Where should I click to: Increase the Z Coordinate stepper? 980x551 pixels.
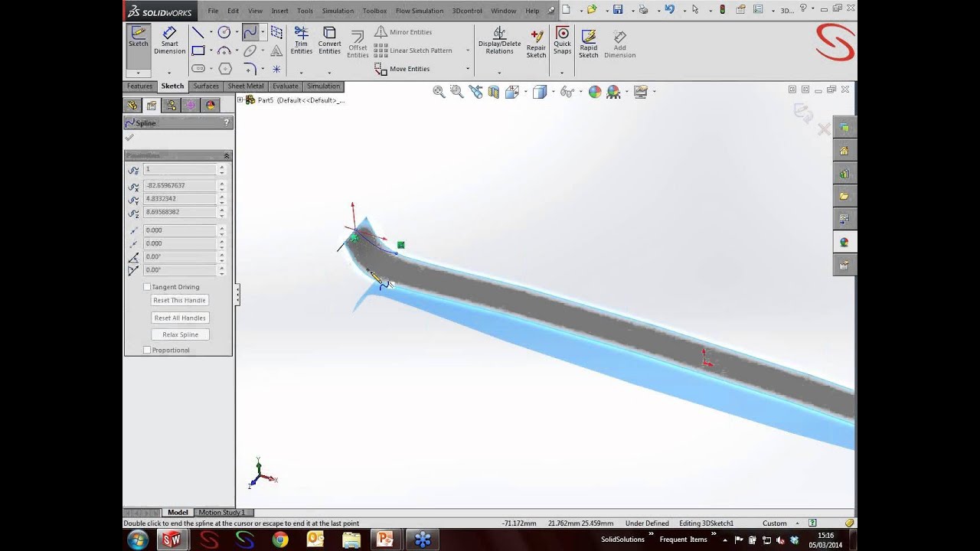(222, 210)
